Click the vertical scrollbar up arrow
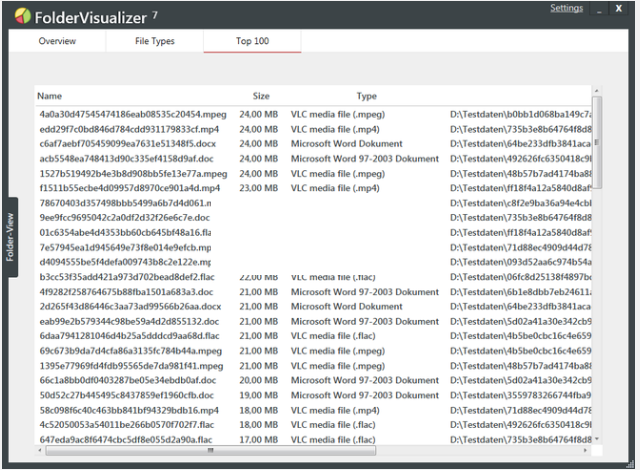Image resolution: width=640 pixels, height=470 pixels. coord(597,90)
